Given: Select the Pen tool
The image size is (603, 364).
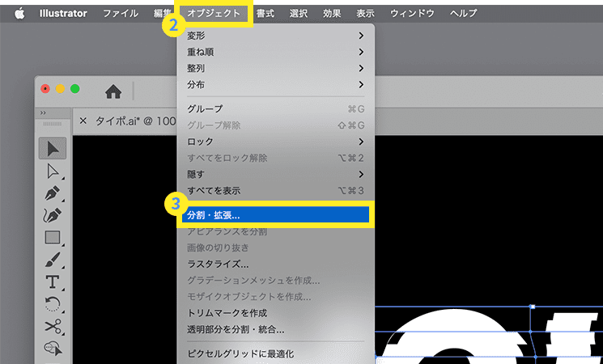Looking at the screenshot, I should coord(53,193).
